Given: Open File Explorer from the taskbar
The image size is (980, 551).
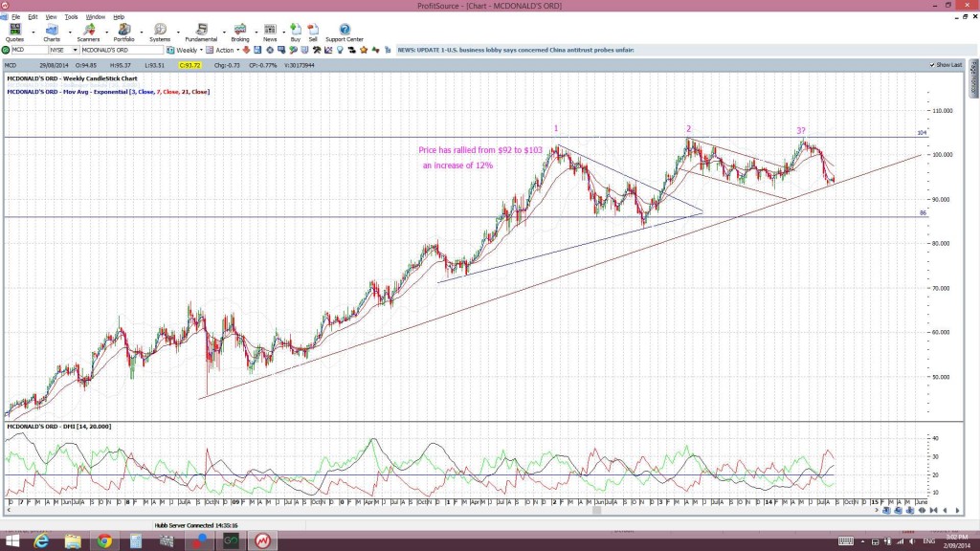Looking at the screenshot, I should [x=73, y=541].
